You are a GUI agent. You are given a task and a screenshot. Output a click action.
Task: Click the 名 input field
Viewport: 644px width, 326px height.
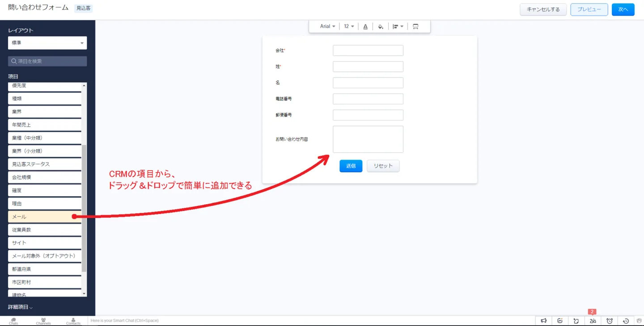tap(368, 83)
